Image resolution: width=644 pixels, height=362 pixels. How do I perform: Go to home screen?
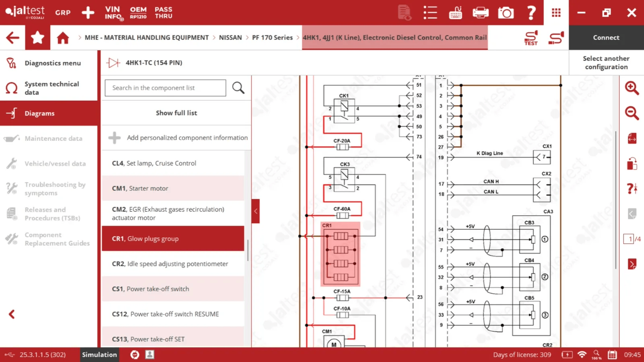click(63, 38)
